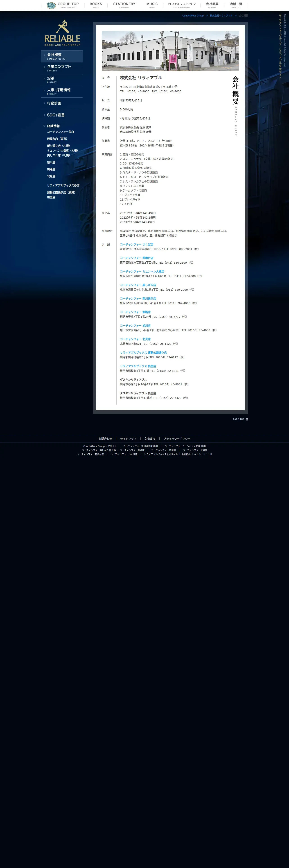This screenshot has height=868, width=289.
Task: Open コーチャンフォー 釧路店 store link
Action: coord(135,312)
